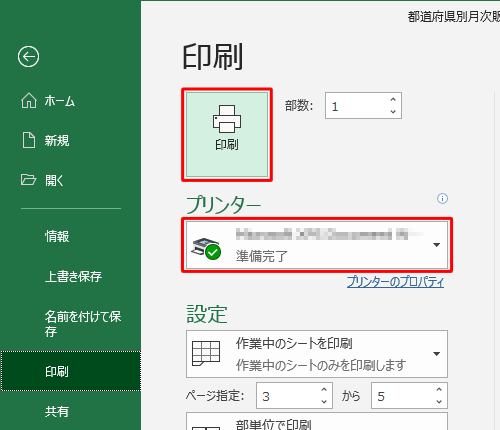Increase the end page value

439,389
